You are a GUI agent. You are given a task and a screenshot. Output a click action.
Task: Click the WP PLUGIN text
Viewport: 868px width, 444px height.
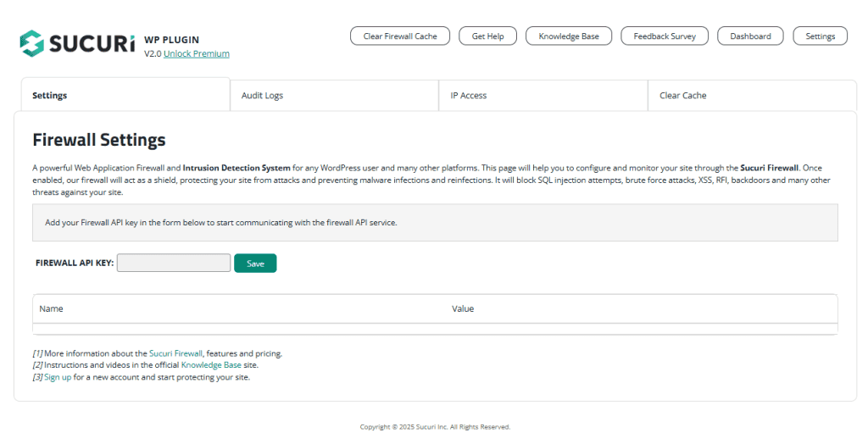tap(171, 40)
